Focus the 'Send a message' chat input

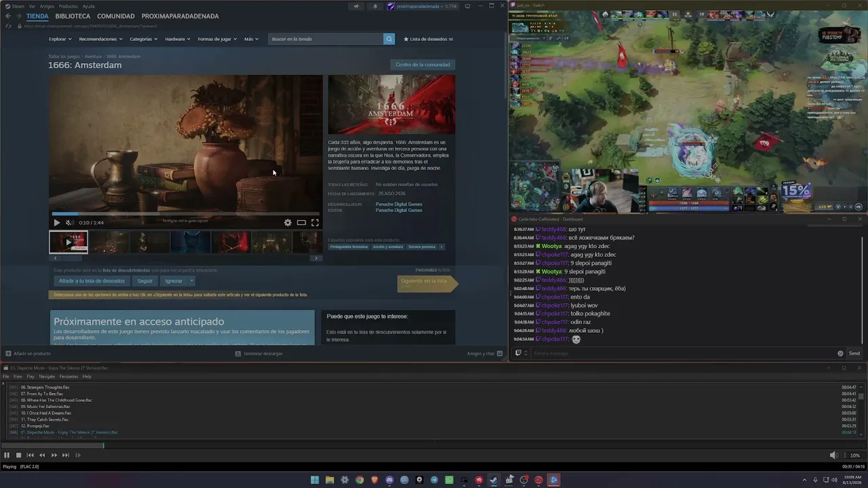pos(682,353)
